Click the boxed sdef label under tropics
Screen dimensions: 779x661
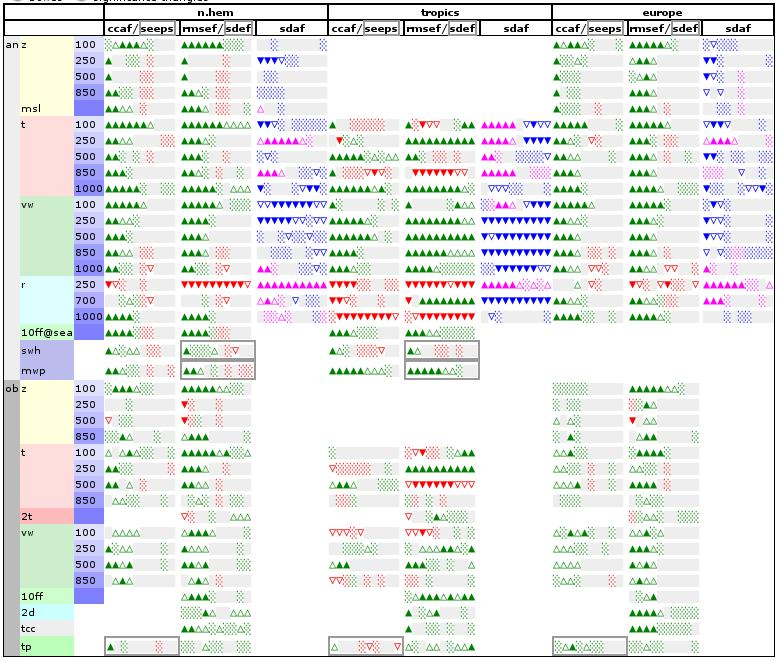click(x=463, y=28)
